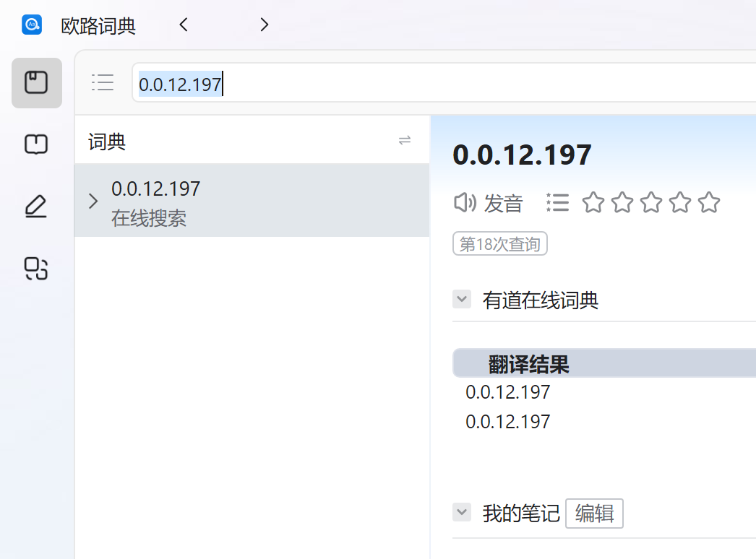Go forward with the right arrow
Image resolution: width=756 pixels, height=559 pixels.
264,25
